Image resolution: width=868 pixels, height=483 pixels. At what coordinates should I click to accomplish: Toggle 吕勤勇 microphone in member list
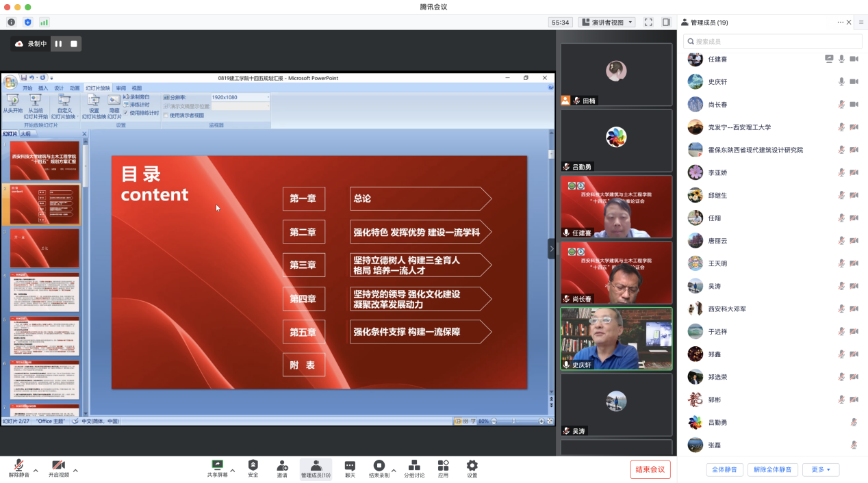tap(854, 422)
